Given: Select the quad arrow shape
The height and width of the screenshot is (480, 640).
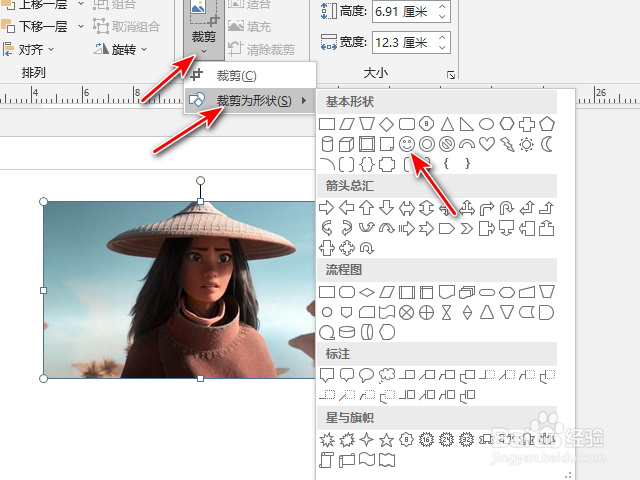Looking at the screenshot, I should point(347,248).
